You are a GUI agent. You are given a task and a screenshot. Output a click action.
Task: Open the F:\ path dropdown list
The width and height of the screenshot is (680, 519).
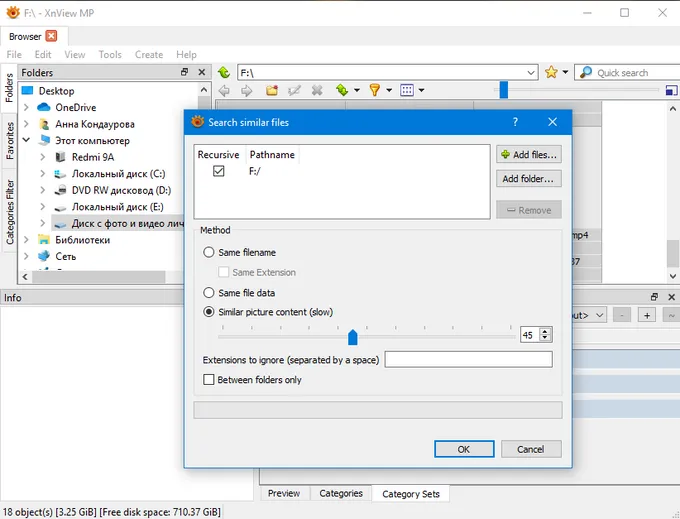531,73
